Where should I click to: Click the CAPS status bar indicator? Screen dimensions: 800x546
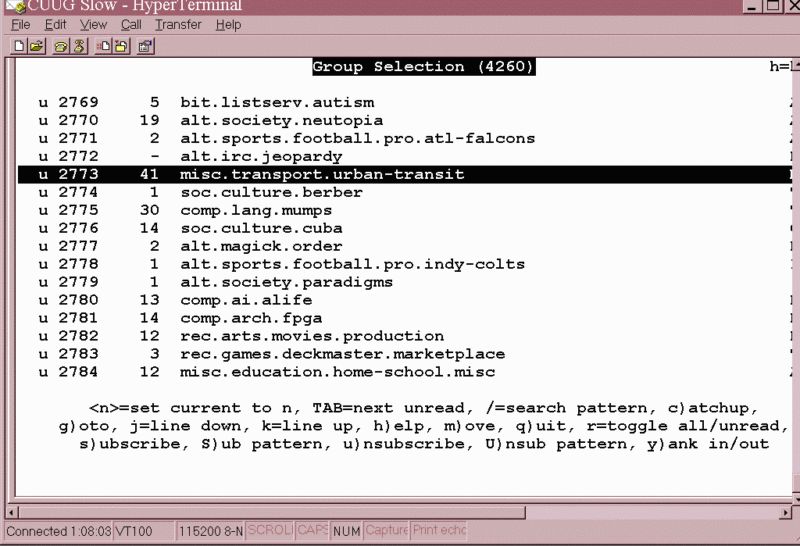312,531
